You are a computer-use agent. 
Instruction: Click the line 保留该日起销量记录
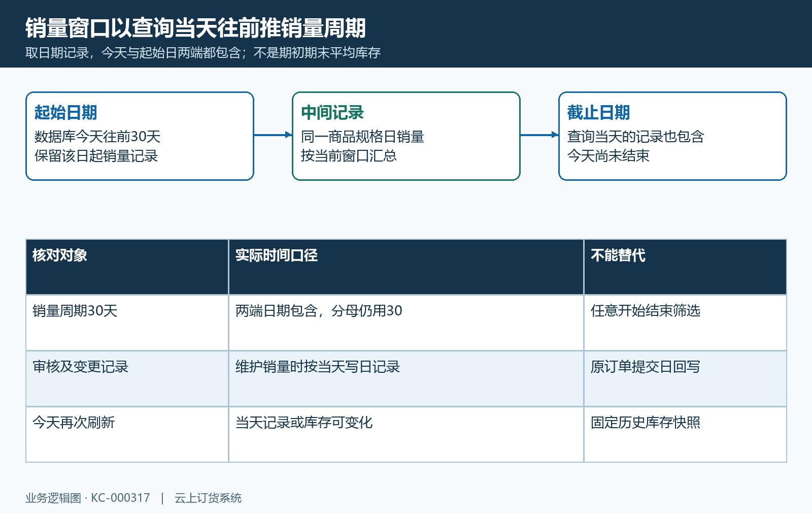point(96,156)
